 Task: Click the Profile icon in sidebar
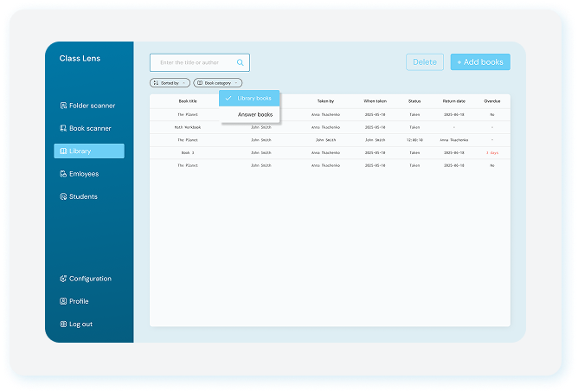(x=63, y=301)
